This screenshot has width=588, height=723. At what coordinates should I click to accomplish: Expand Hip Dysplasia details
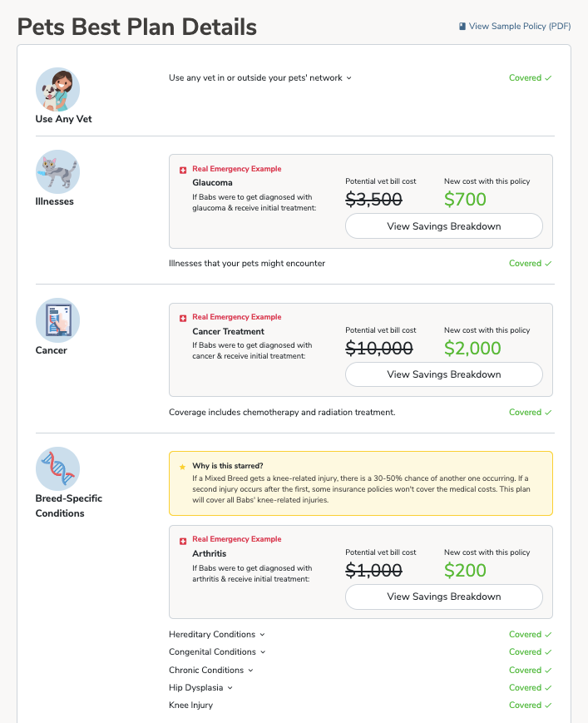230,688
